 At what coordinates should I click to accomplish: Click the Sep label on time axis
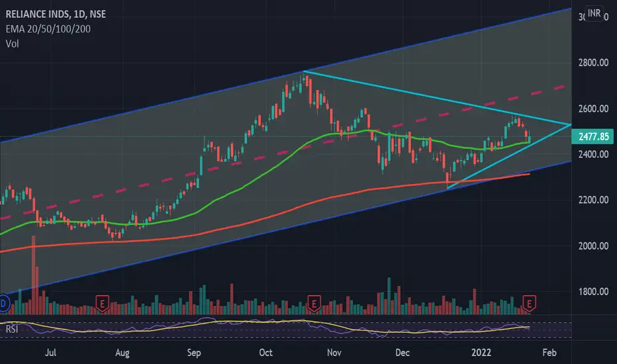coord(193,353)
